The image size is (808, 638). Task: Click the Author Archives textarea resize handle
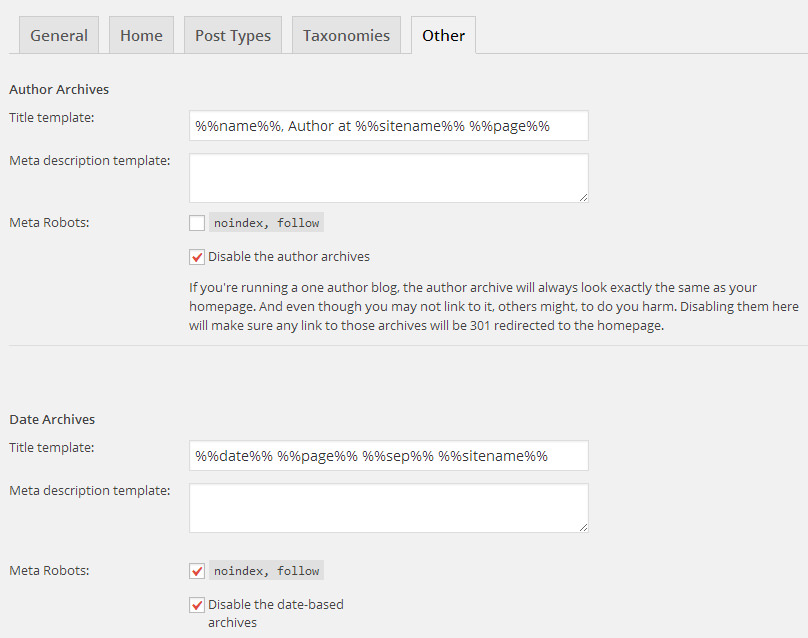(583, 197)
